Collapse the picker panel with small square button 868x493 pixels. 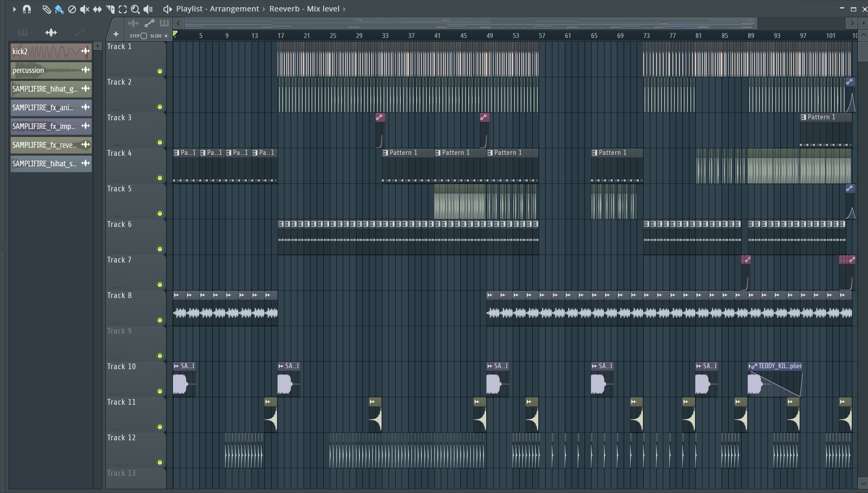[97, 46]
